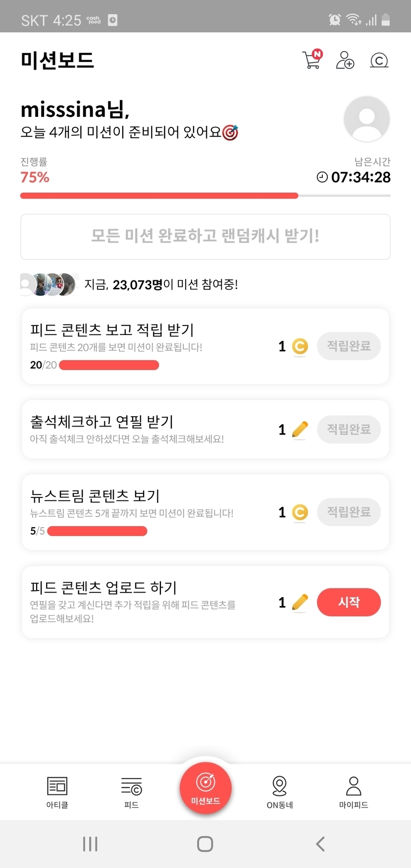Open the ON동네 tab
The height and width of the screenshot is (868, 411).
coord(280,792)
